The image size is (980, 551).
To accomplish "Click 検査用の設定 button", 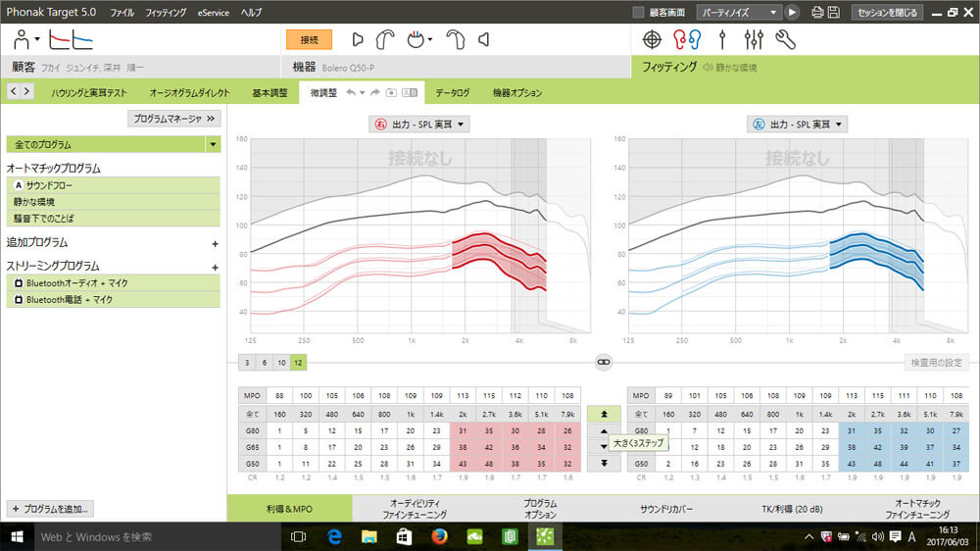I will pos(936,362).
